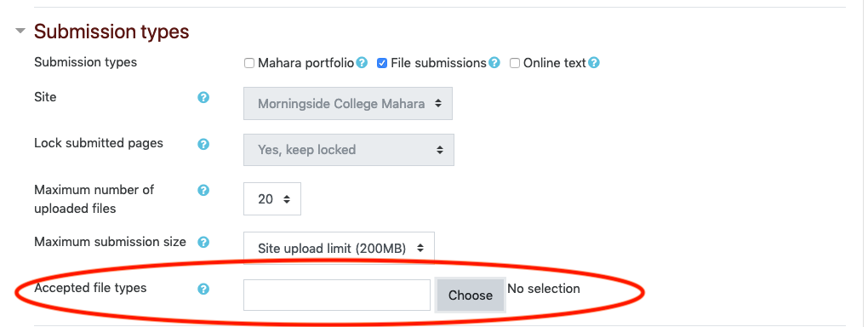868x327 pixels.
Task: Collapse the Submission types section arrow
Action: point(20,31)
